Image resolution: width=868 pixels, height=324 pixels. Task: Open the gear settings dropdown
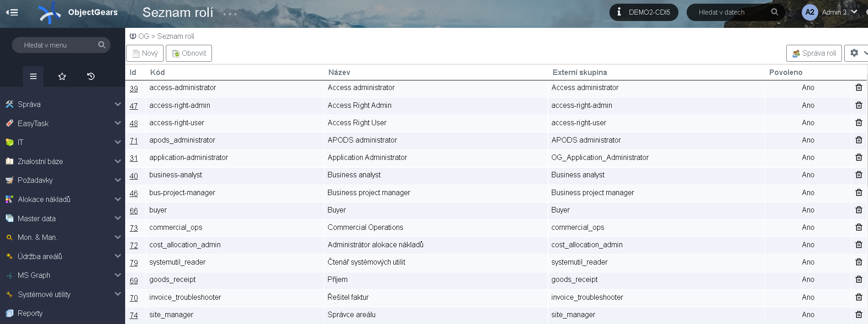coord(856,53)
